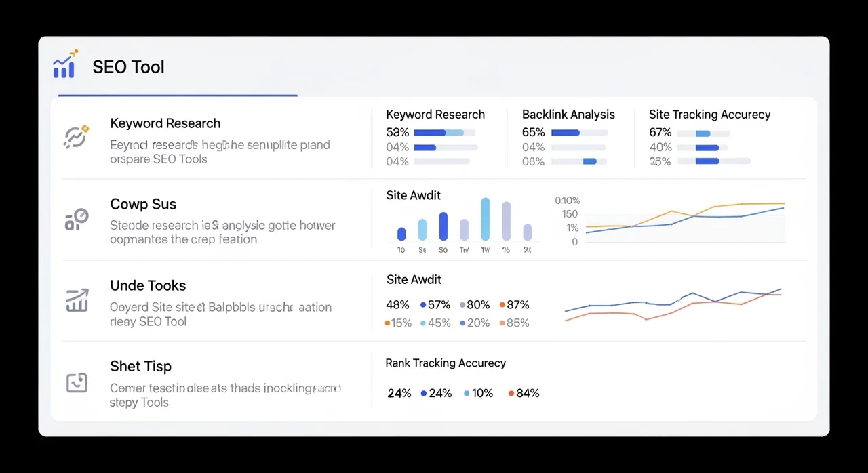
Task: Open the Shet Tisp list item
Action: click(140, 367)
